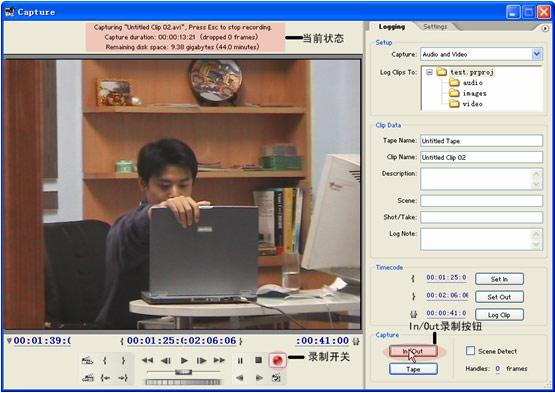Click the Clip Name input field

(x=481, y=157)
